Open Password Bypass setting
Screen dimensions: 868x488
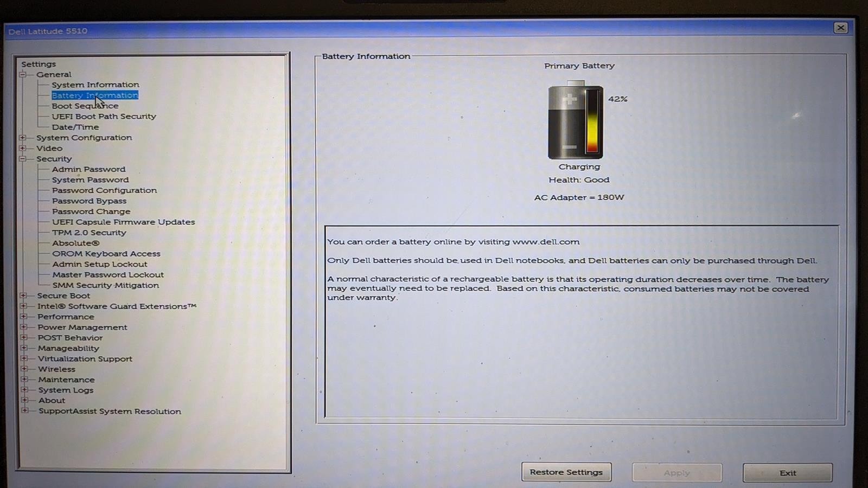tap(89, 201)
